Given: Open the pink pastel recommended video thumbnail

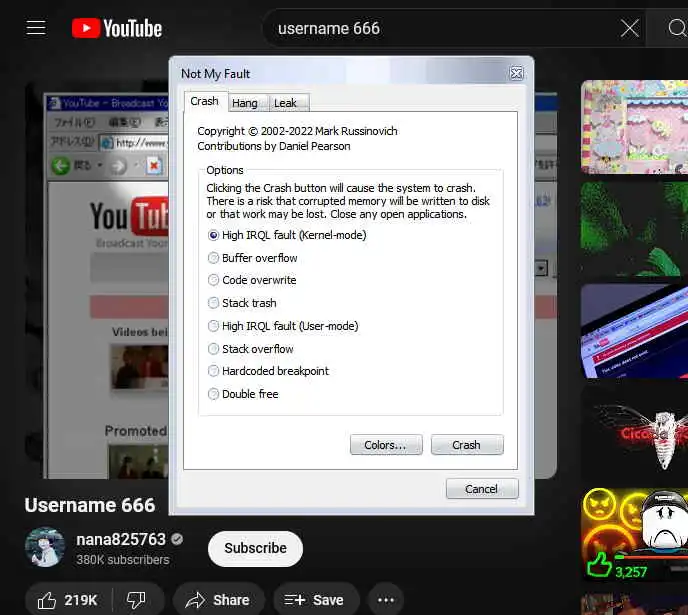Looking at the screenshot, I should click(634, 127).
